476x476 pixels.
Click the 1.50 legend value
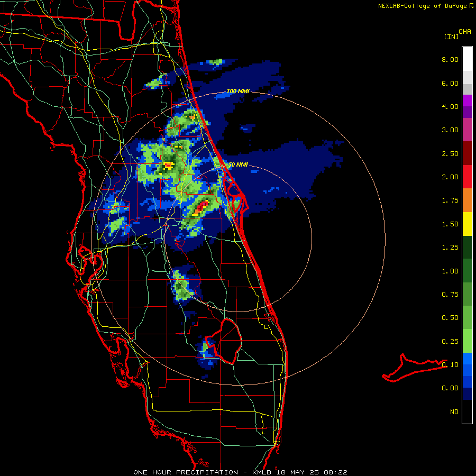[450, 224]
